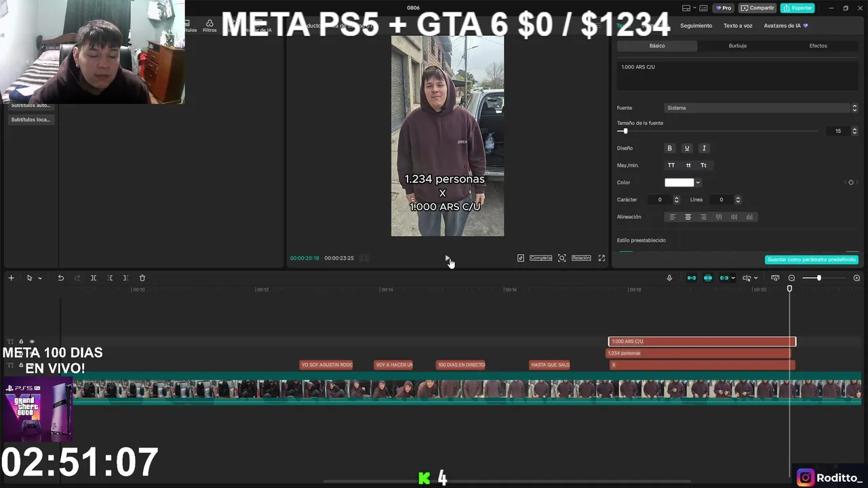This screenshot has height=488, width=868.
Task: Toggle italic text formatting
Action: [x=704, y=148]
